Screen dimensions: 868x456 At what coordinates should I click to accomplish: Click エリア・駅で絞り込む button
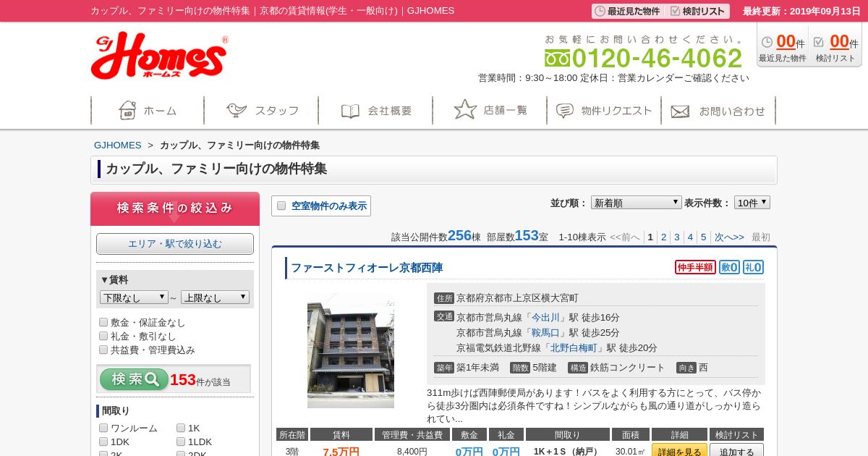[175, 244]
